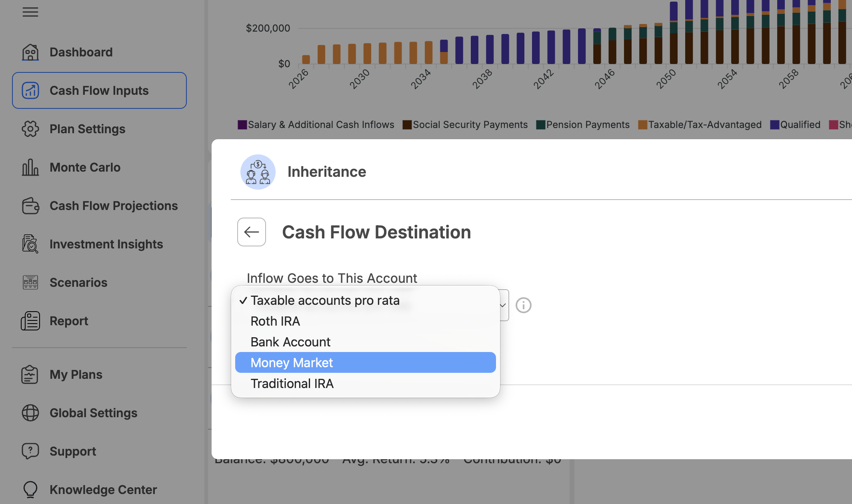Click the Cash Flow Projections wallet icon

point(30,206)
